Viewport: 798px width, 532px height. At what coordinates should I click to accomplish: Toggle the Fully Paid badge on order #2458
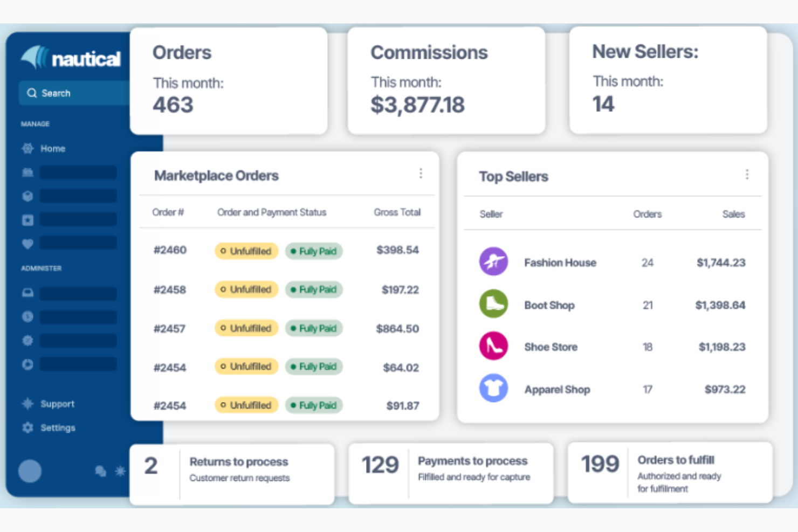pos(313,289)
